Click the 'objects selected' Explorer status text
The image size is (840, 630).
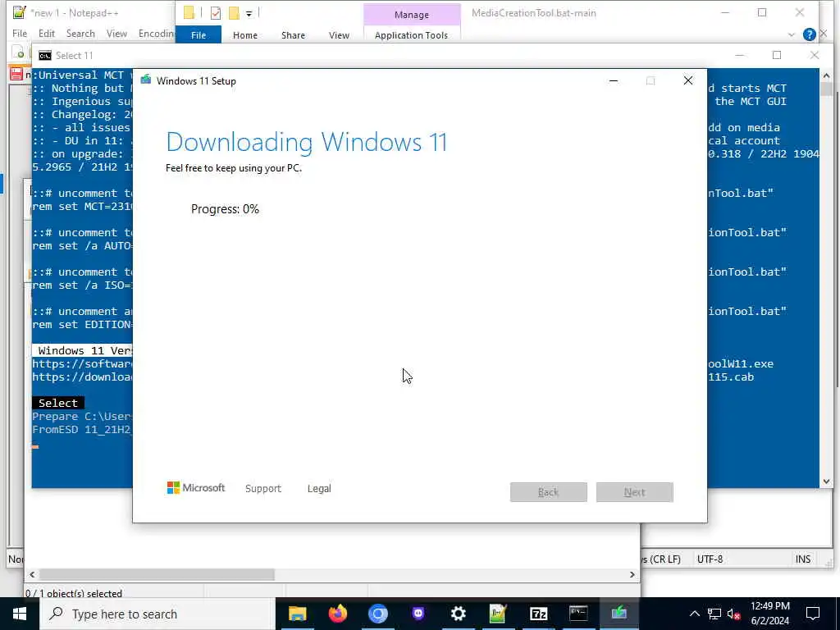pos(74,593)
